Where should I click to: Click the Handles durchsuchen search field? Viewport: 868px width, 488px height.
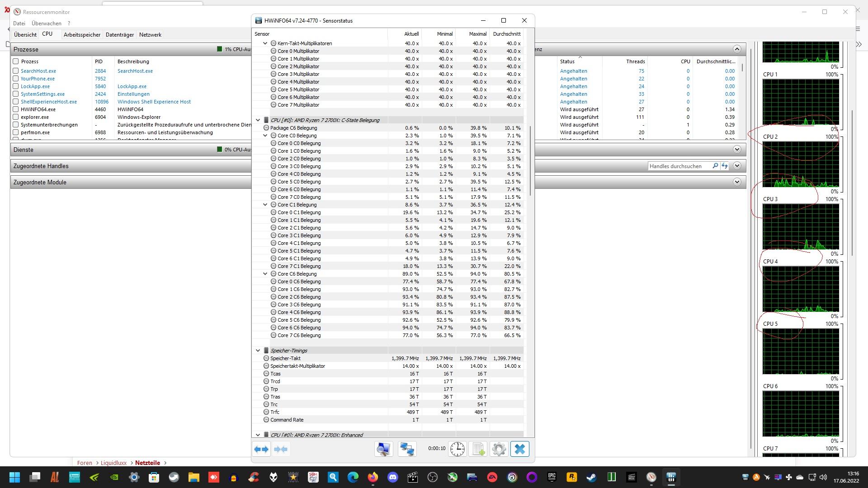[679, 166]
